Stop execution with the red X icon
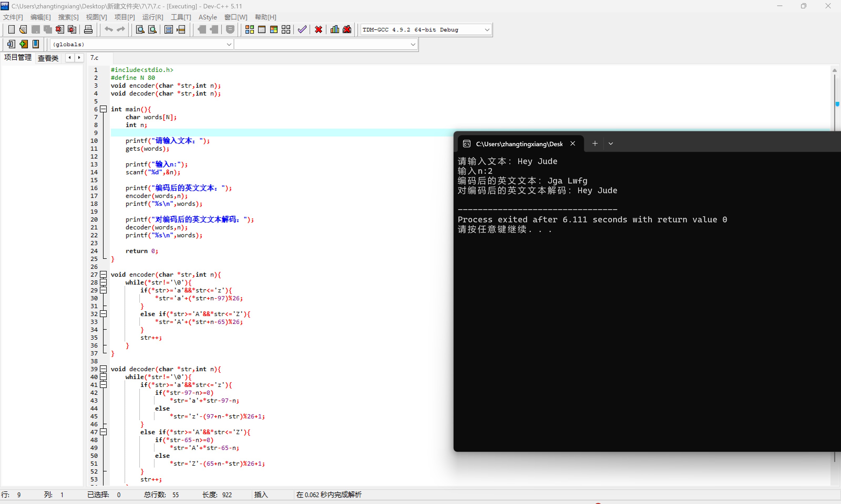The width and height of the screenshot is (841, 504). [318, 30]
